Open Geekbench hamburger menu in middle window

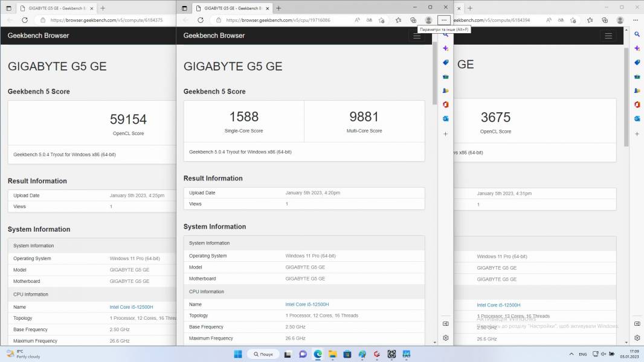coord(417,36)
